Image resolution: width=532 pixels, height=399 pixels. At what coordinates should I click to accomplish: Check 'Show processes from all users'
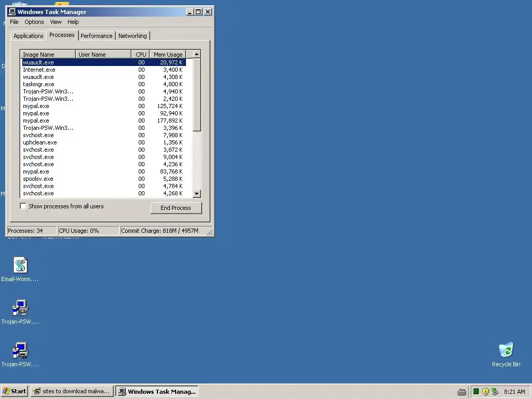[x=23, y=206]
